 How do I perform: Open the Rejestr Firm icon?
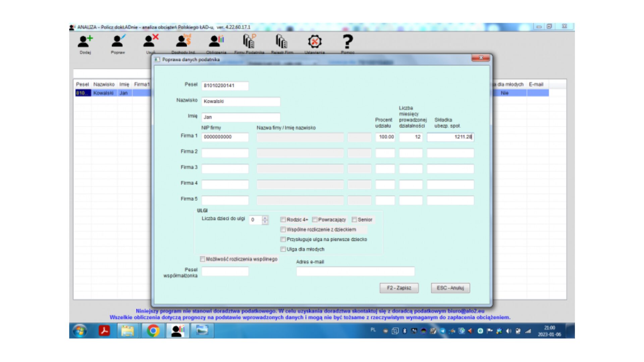(x=282, y=42)
